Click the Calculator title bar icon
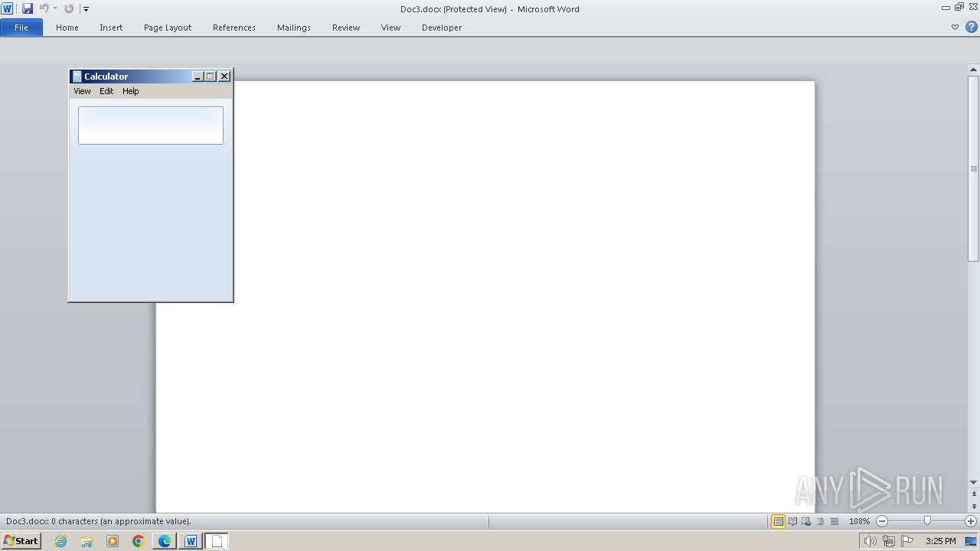 coord(77,77)
